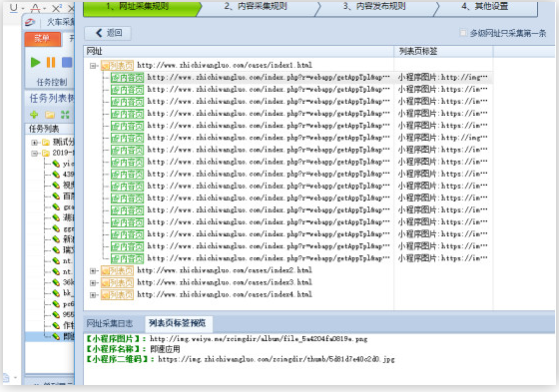This screenshot has width=559, height=392.
Task: Click the underline U icon in the background editor
Action: tap(14, 8)
